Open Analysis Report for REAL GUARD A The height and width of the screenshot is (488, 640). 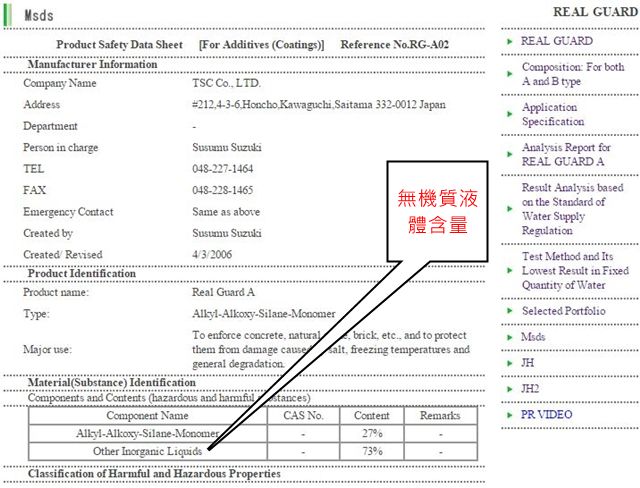pos(566,154)
